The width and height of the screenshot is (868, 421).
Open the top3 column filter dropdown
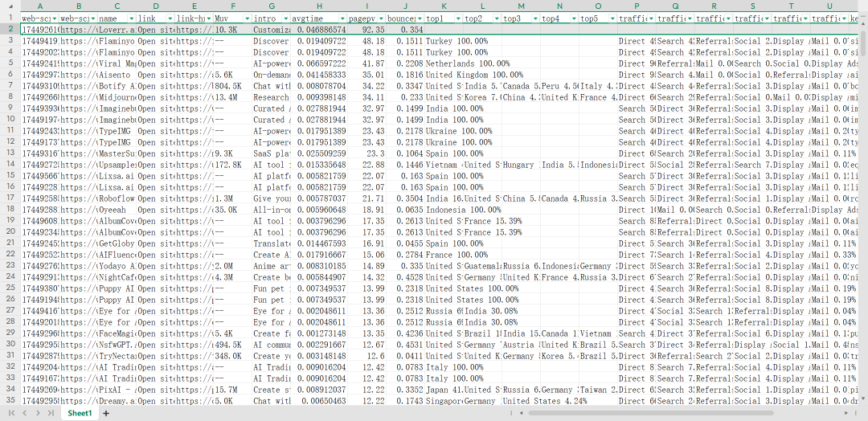(535, 18)
